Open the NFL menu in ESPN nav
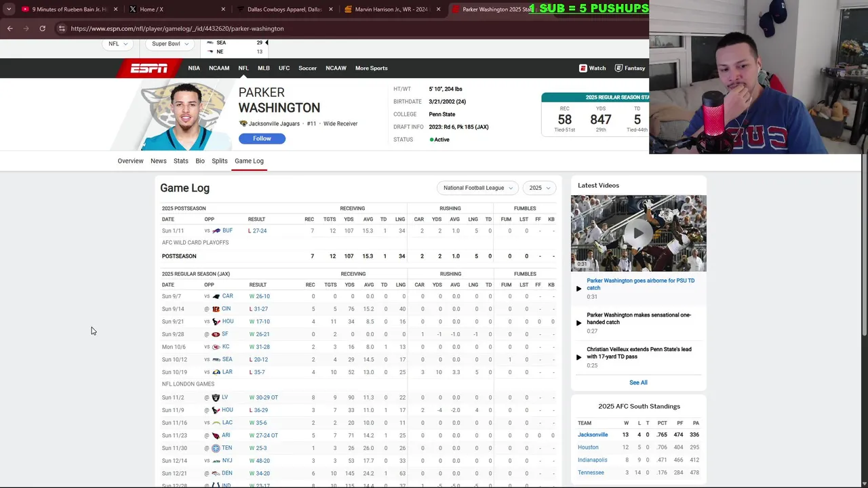The width and height of the screenshot is (868, 488). coord(243,68)
